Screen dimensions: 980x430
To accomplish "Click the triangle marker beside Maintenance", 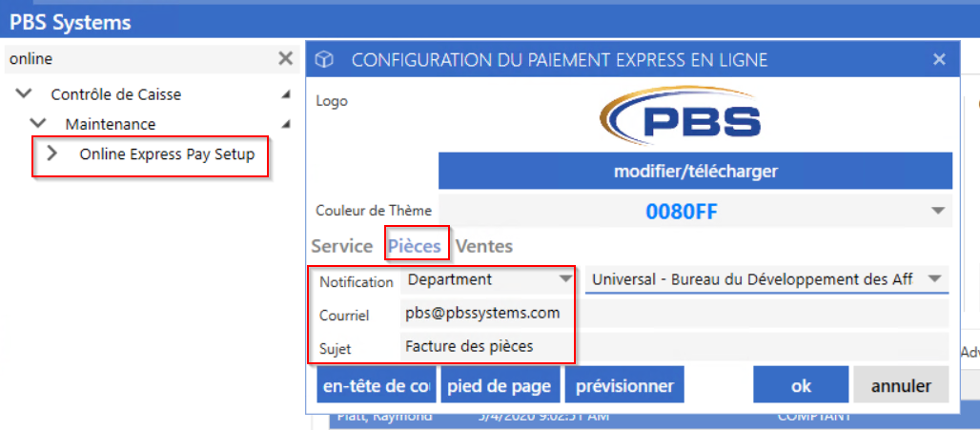I will [286, 124].
